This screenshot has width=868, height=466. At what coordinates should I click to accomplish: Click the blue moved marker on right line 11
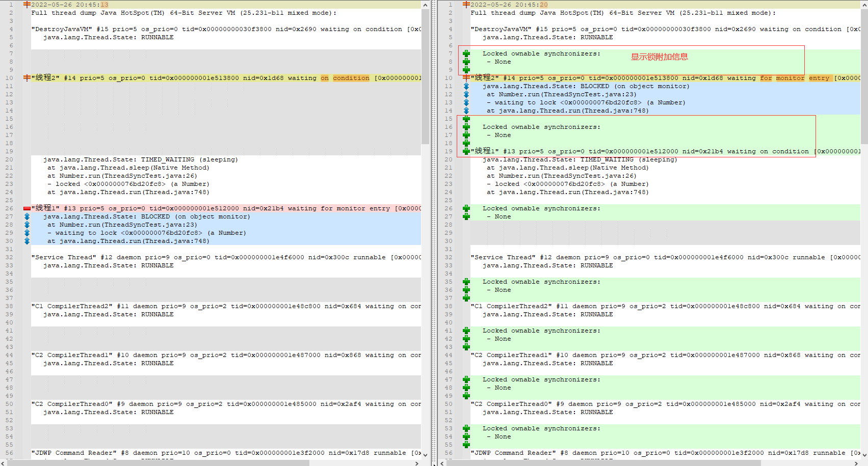click(466, 86)
